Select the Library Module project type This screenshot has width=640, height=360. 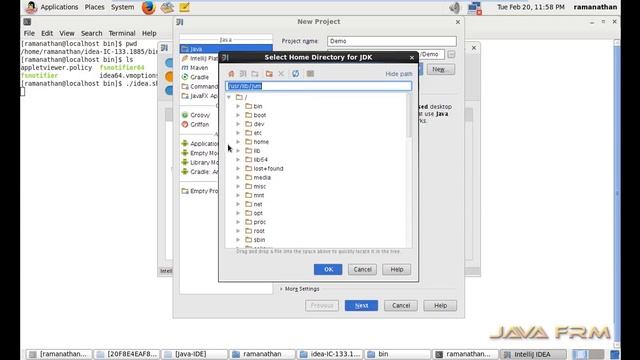[200, 162]
